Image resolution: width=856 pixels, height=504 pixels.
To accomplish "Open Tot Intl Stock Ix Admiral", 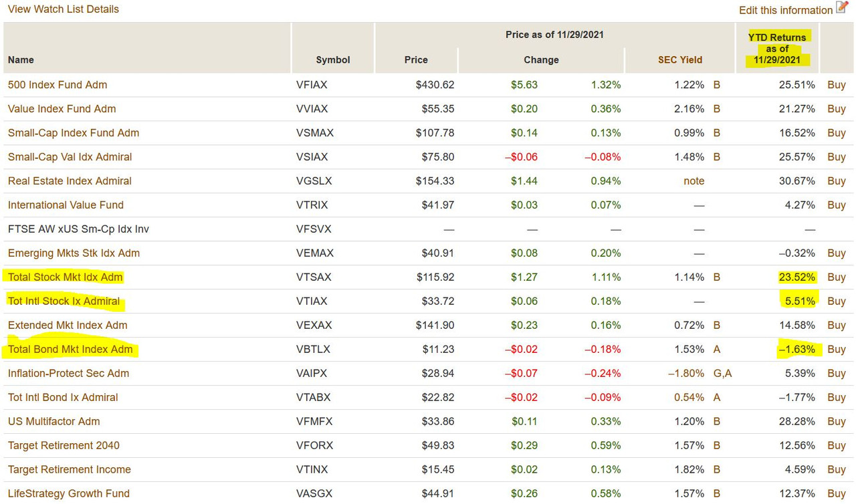I will click(64, 301).
